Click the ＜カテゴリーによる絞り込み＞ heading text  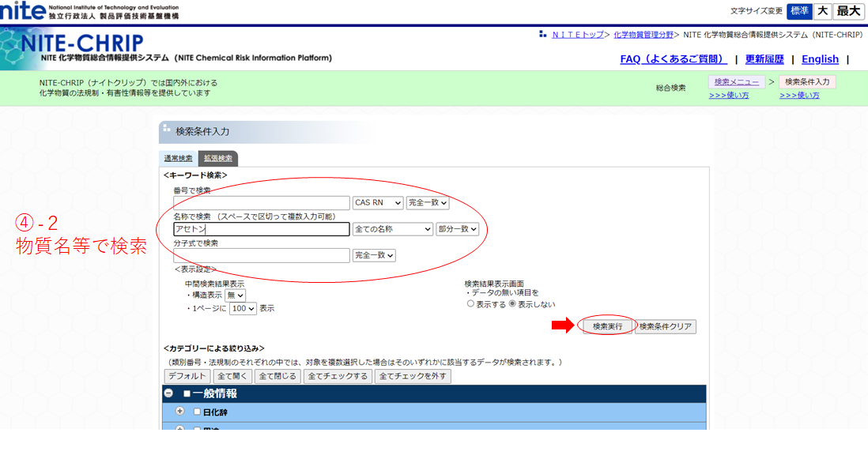[213, 348]
